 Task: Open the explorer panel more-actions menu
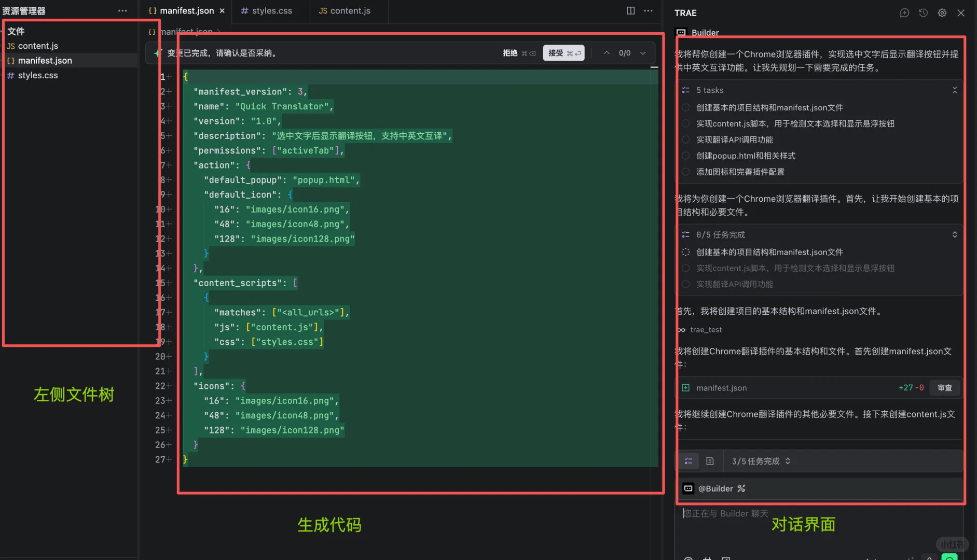[x=122, y=10]
